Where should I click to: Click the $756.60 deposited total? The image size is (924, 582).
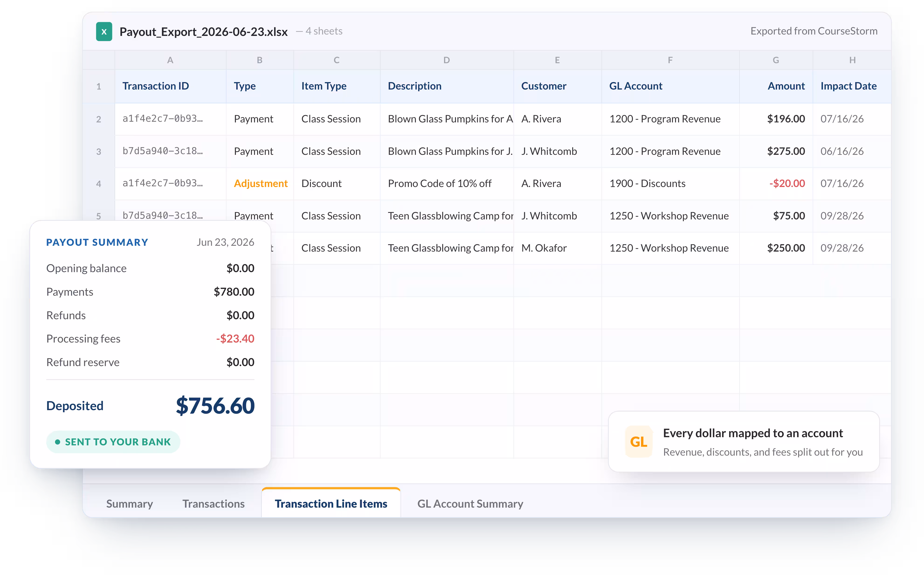coord(215,406)
